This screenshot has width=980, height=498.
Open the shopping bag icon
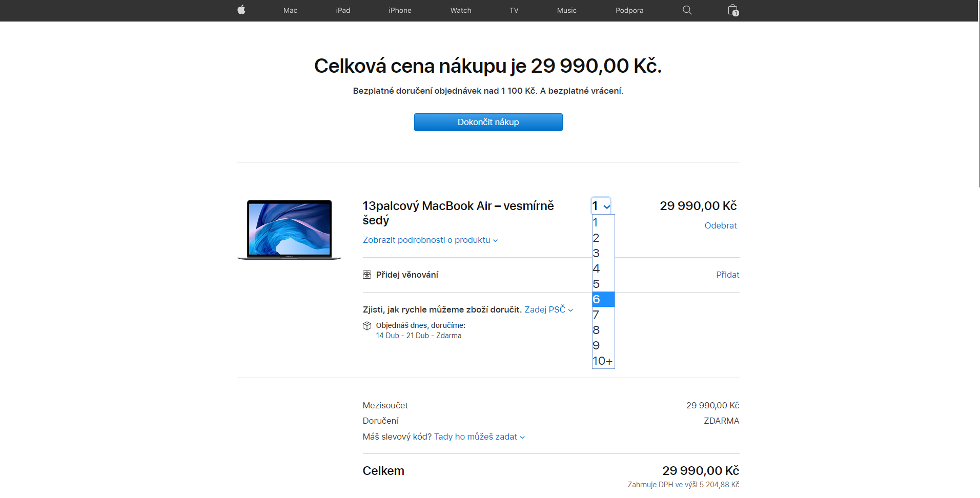(x=733, y=10)
